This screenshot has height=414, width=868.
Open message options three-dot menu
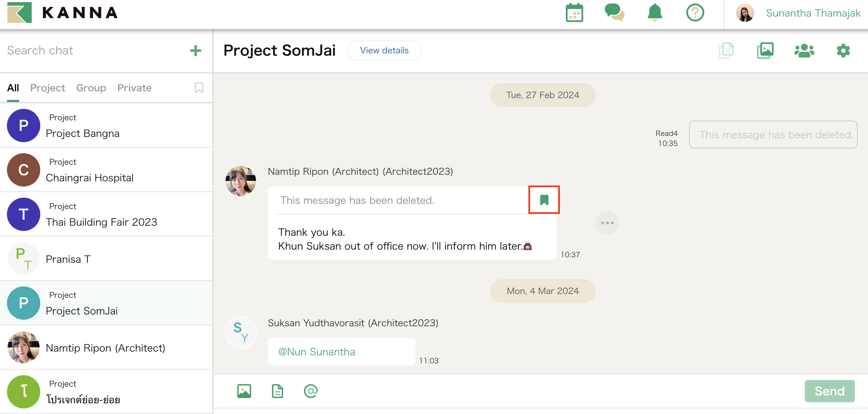607,223
